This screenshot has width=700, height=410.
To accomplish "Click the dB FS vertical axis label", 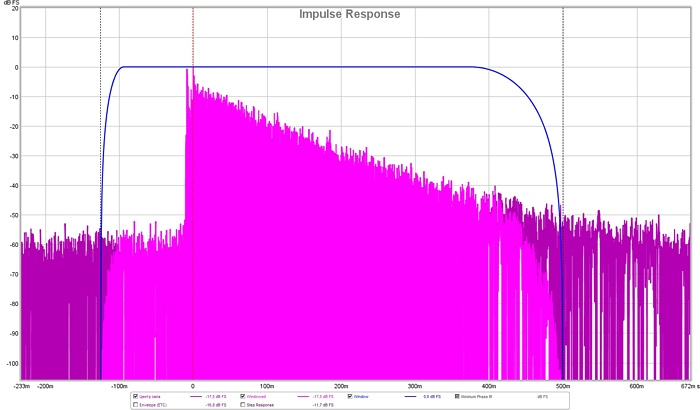I will 9,3.
